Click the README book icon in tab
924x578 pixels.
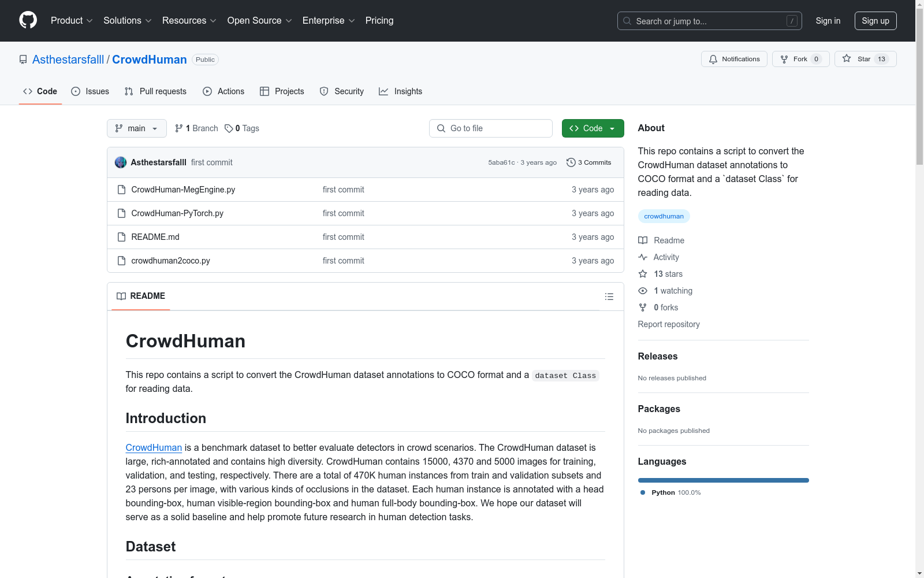click(121, 296)
